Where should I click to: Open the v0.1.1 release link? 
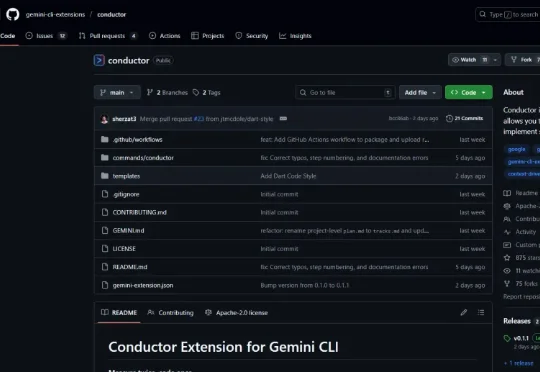[521, 338]
